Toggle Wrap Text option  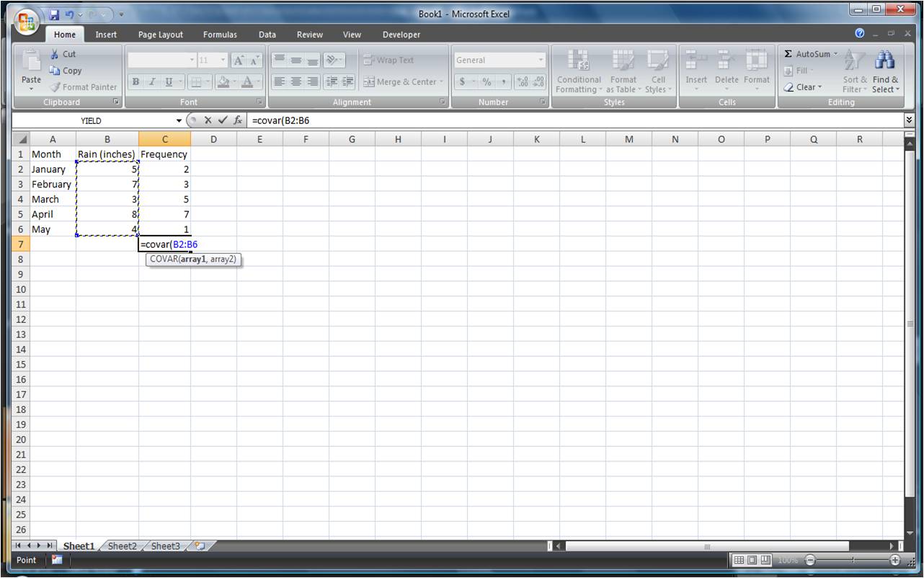[x=388, y=61]
